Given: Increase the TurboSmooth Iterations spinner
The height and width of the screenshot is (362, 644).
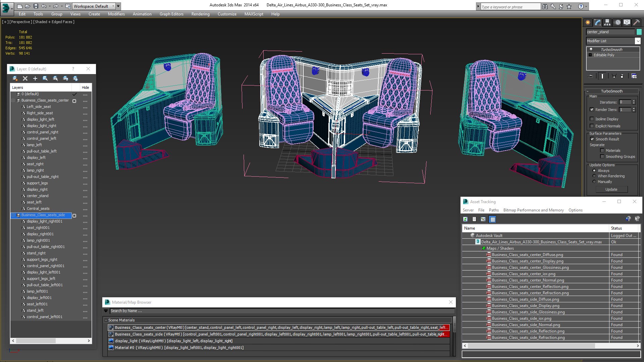Looking at the screenshot, I should point(634,101).
